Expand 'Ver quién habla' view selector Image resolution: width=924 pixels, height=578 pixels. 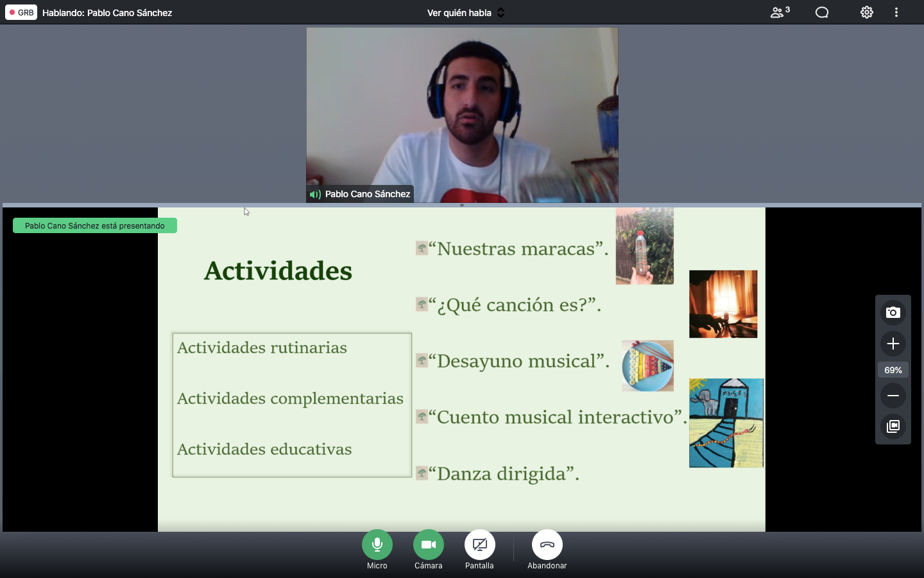coord(466,12)
